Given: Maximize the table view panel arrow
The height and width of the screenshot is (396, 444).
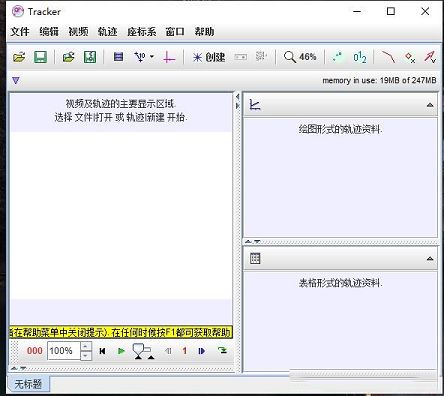Looking at the screenshot, I should click(x=430, y=258).
